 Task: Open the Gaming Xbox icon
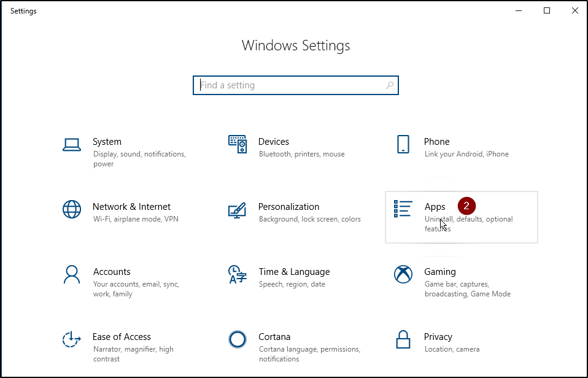click(x=403, y=274)
